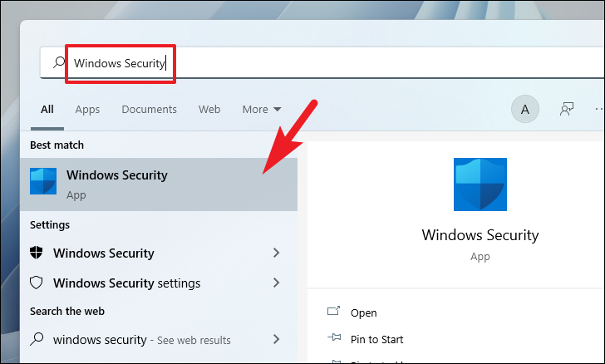
Task: Open the Windows Security app best match
Action: tap(159, 184)
